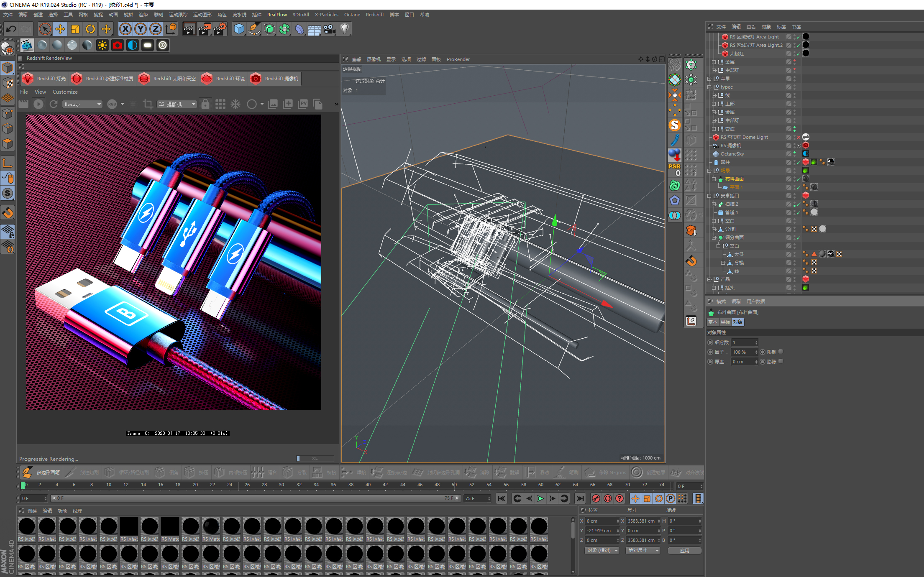Click frame 30 on the timeline ruler
Image resolution: width=924 pixels, height=577 pixels.
[x=282, y=485]
